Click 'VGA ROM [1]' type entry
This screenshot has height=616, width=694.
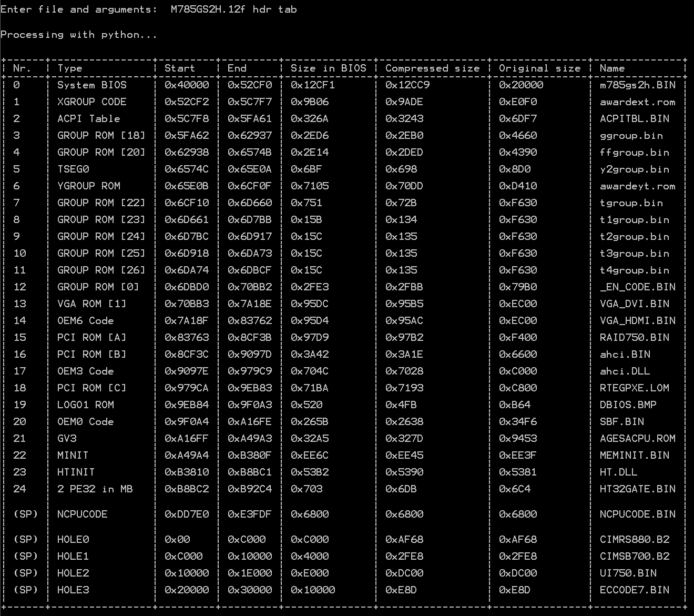[x=91, y=304]
